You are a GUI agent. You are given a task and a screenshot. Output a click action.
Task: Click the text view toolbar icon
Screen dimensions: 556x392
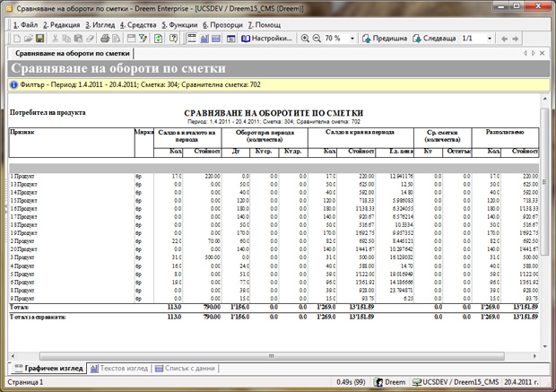click(x=204, y=39)
